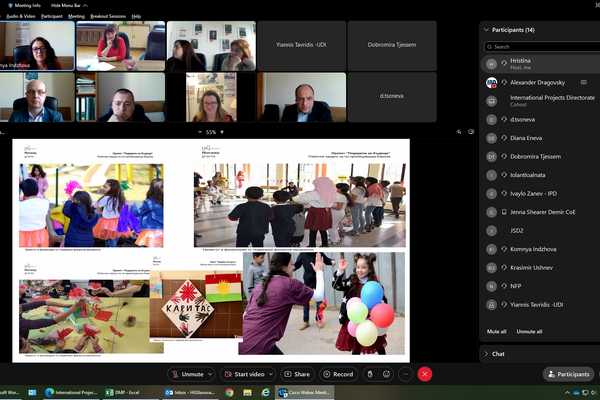Click sharing indicator next to Alexander Dragovsky
Screen dimensions: 600x400
click(x=584, y=82)
